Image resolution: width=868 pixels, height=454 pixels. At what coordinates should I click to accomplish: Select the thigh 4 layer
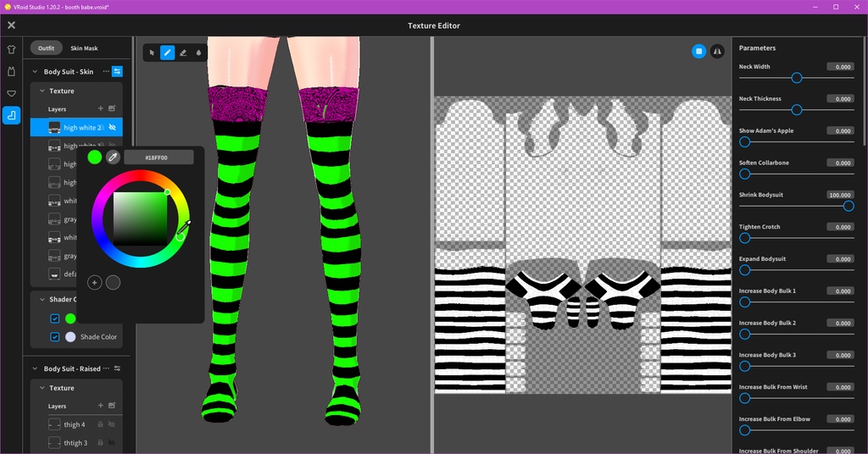(x=76, y=424)
